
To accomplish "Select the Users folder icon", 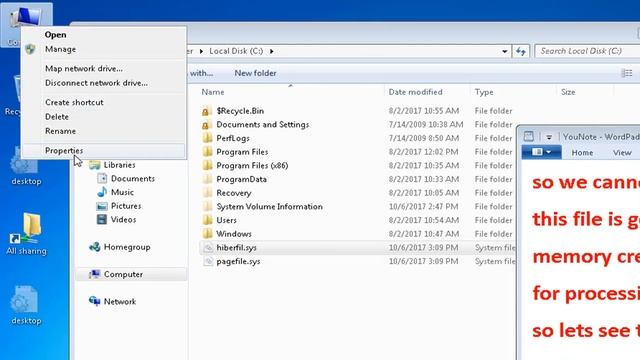I will 207,220.
